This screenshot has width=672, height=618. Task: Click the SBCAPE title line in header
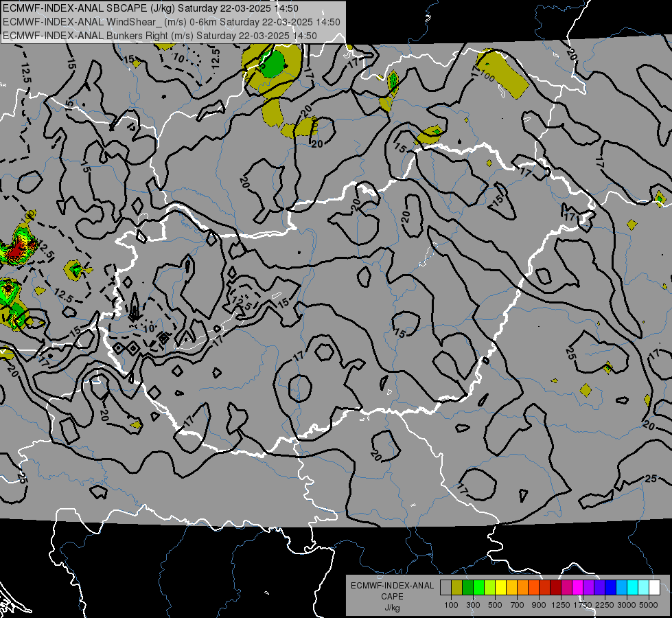tap(150, 8)
